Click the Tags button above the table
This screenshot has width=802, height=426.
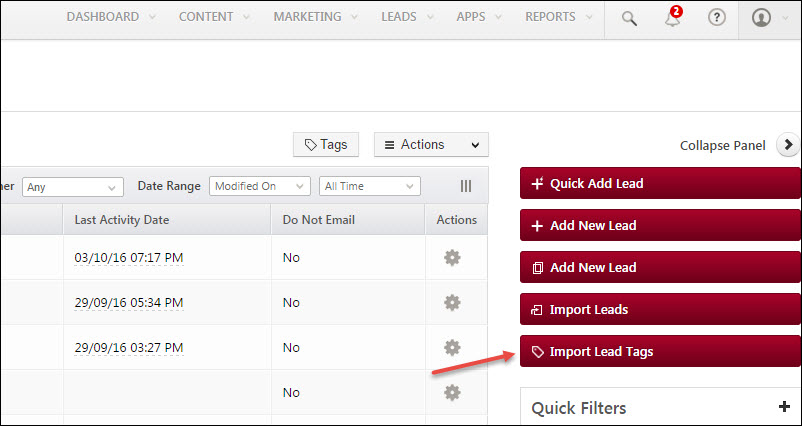pyautogui.click(x=326, y=145)
